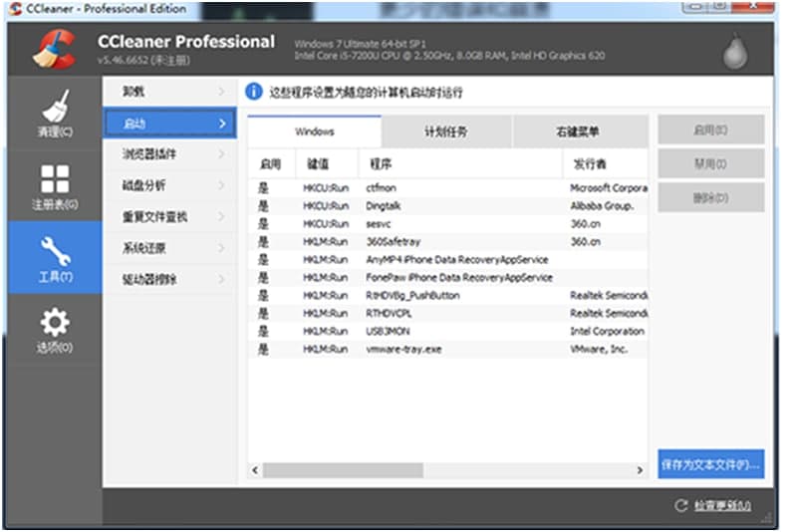795x532 pixels.
Task: Select the 360Safetray startup entry
Action: pyautogui.click(x=448, y=241)
